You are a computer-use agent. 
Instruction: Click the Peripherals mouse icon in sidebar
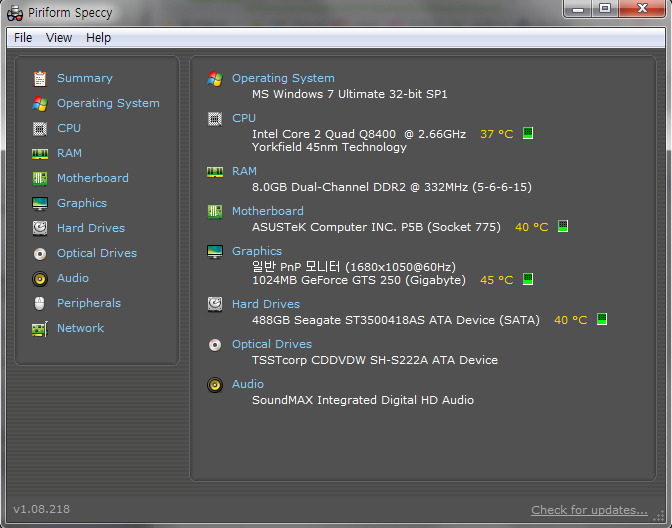coord(39,303)
